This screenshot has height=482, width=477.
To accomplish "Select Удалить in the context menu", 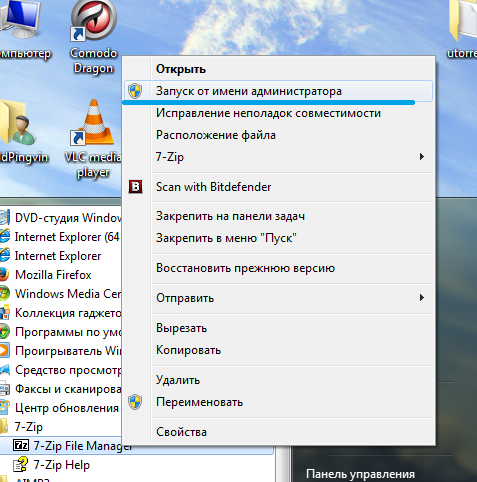I will [278, 380].
